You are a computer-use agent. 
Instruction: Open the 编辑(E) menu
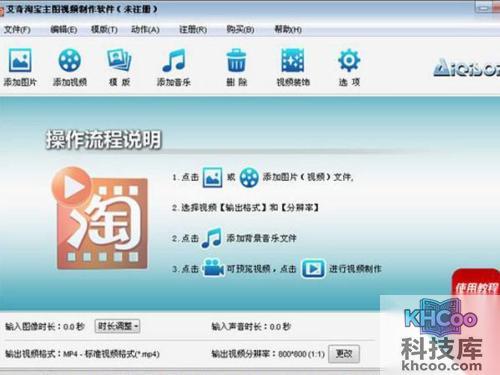point(64,30)
